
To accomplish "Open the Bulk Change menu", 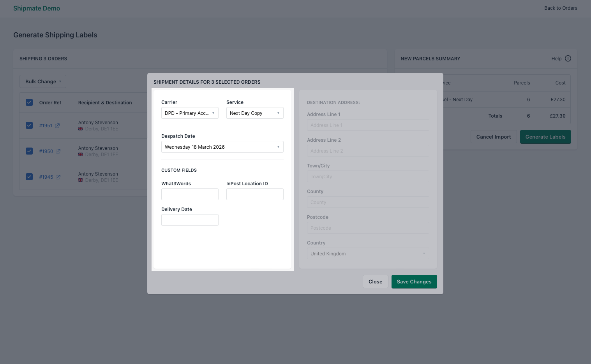I will point(42,81).
